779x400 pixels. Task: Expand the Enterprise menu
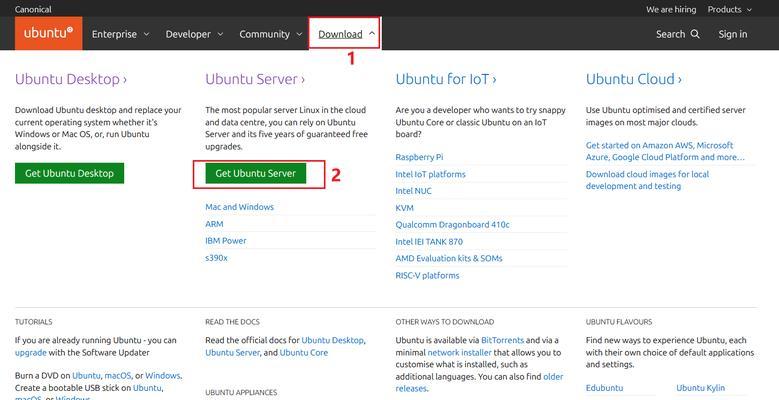pyautogui.click(x=120, y=34)
